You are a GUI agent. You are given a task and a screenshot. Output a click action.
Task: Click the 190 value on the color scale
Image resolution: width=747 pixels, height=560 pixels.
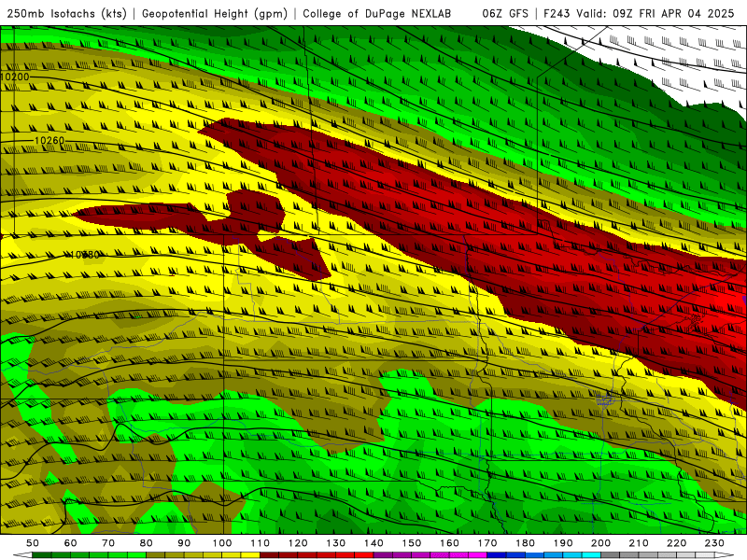563,543
